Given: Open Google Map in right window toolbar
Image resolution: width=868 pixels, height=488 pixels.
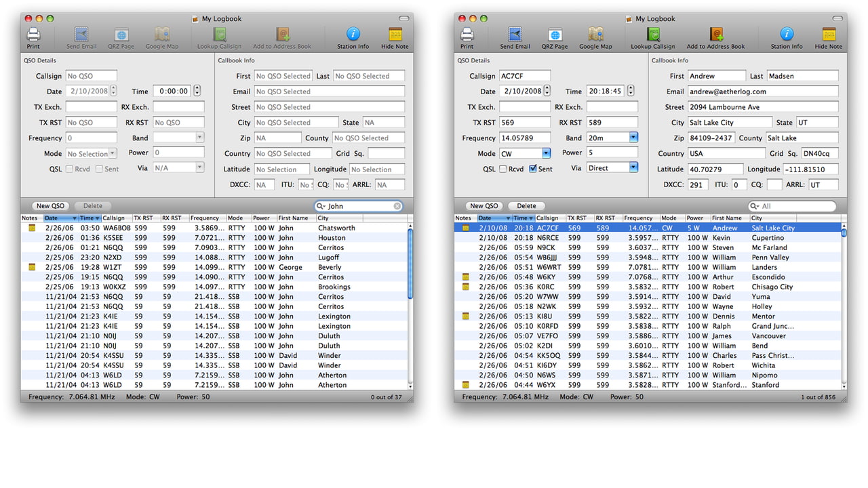Looking at the screenshot, I should pos(595,34).
